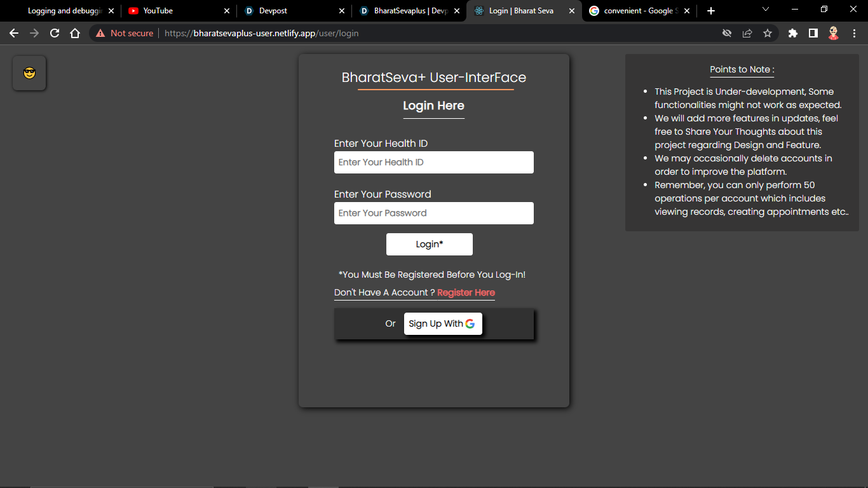
Task: Click the Under-development note bullet
Action: [x=748, y=98]
